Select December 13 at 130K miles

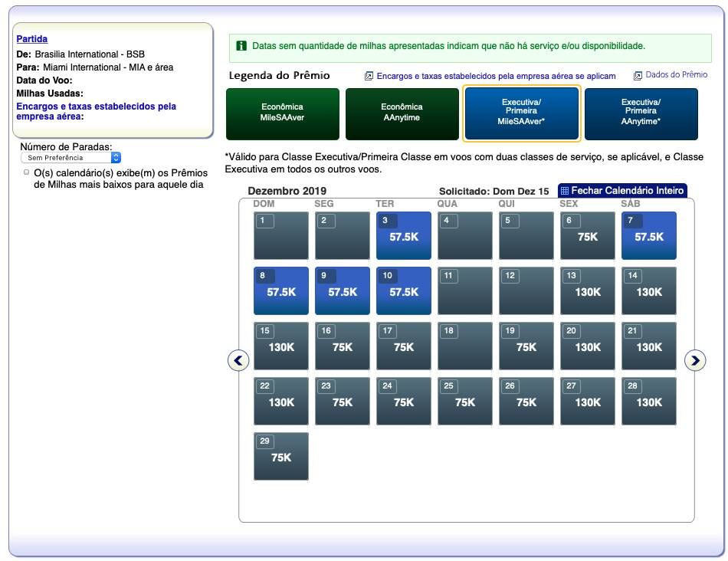point(588,290)
